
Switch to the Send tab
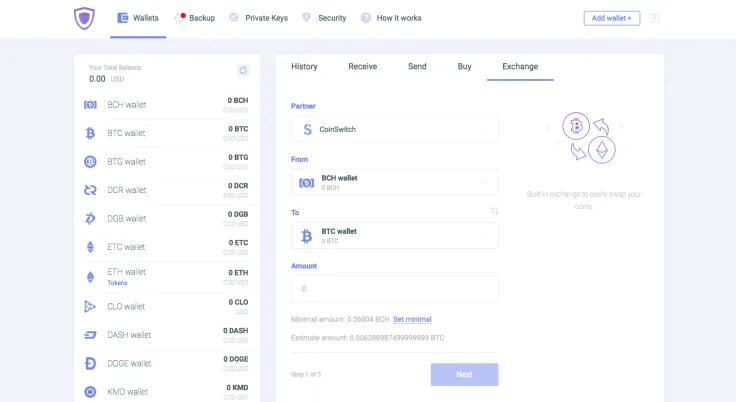[x=417, y=67]
